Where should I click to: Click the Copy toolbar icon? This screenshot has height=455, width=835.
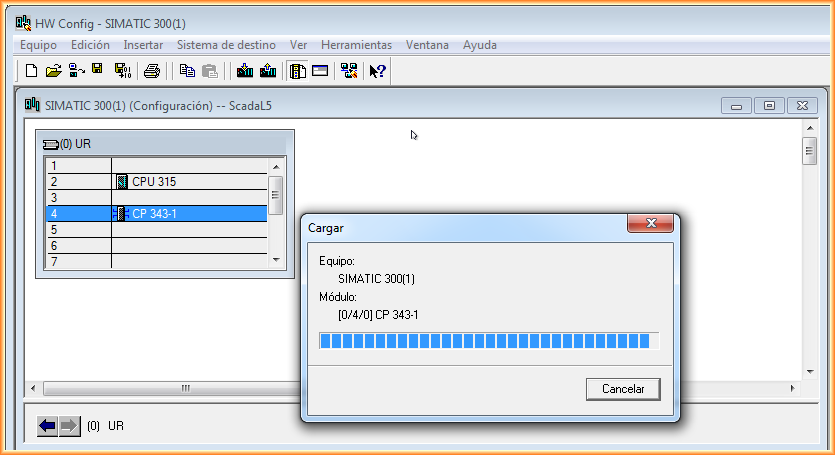pos(187,71)
